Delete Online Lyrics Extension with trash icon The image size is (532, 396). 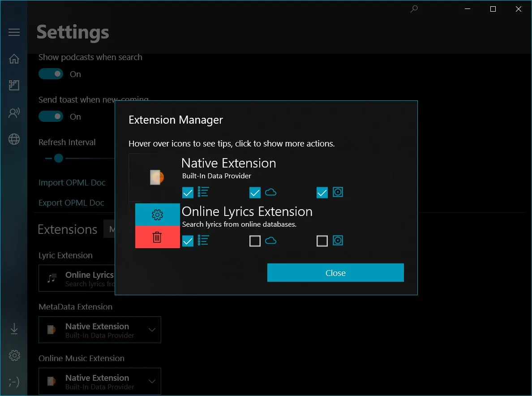[x=158, y=237]
